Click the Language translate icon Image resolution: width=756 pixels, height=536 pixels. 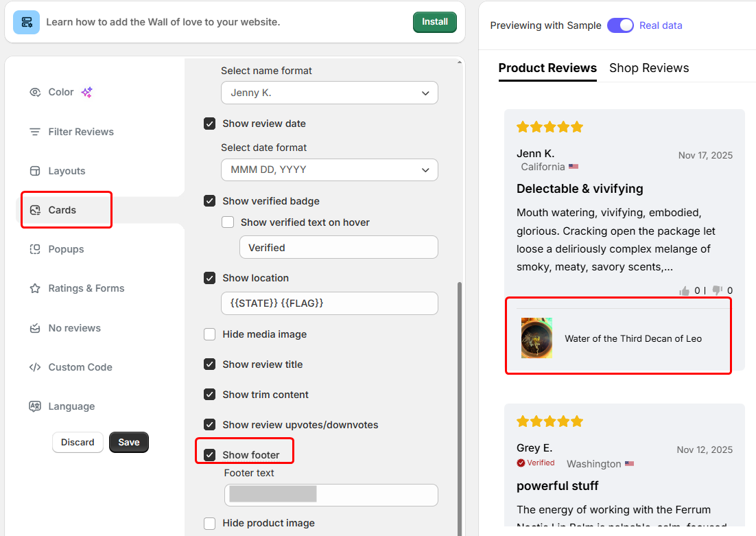coord(35,406)
